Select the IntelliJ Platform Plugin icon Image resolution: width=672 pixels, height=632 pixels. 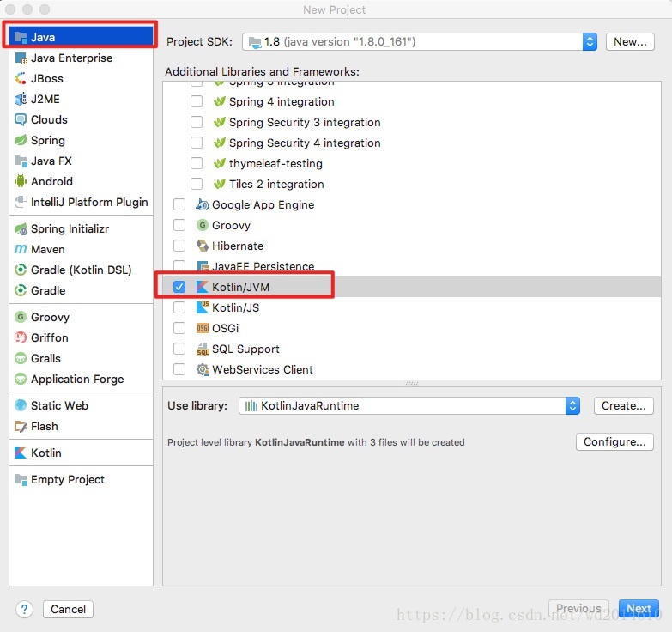[x=21, y=202]
